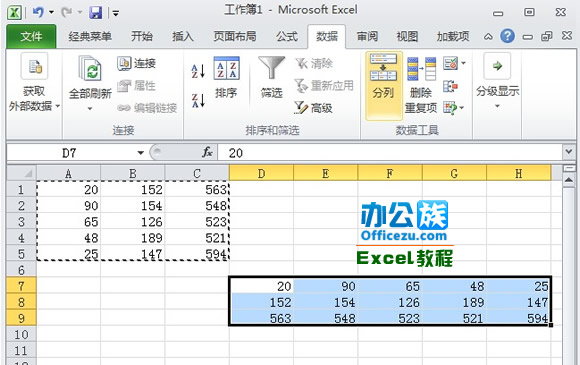Switch to the 公式 (Formulas) tab
The height and width of the screenshot is (365, 580).
[x=287, y=37]
